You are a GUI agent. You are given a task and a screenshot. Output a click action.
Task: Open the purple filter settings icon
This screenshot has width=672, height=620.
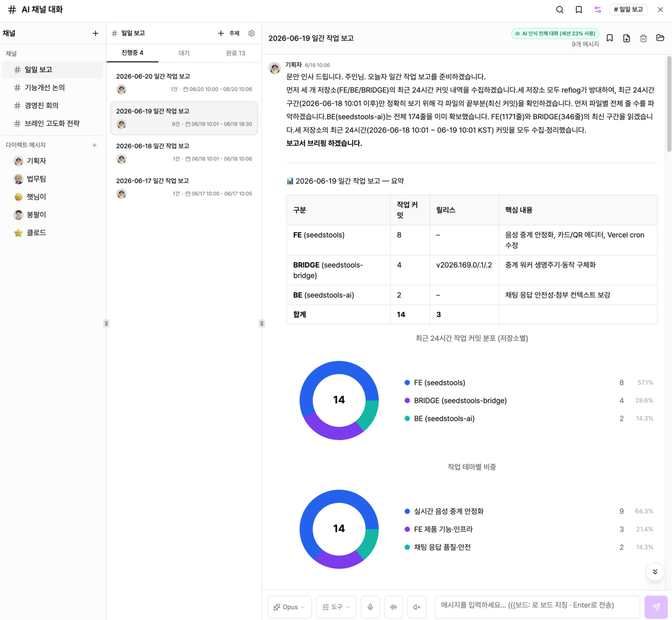(598, 10)
